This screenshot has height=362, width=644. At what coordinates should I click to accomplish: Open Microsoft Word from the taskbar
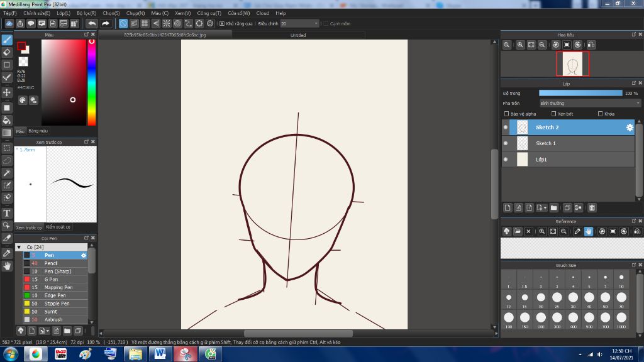tap(160, 354)
